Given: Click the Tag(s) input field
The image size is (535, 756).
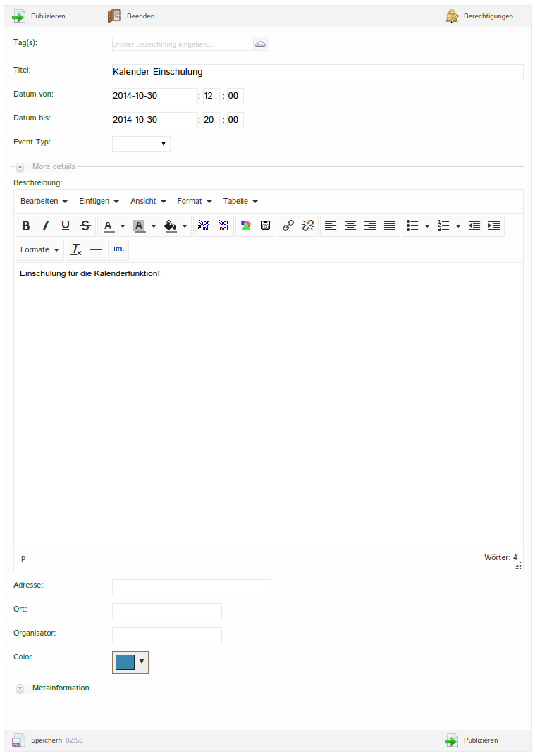Looking at the screenshot, I should click(183, 44).
